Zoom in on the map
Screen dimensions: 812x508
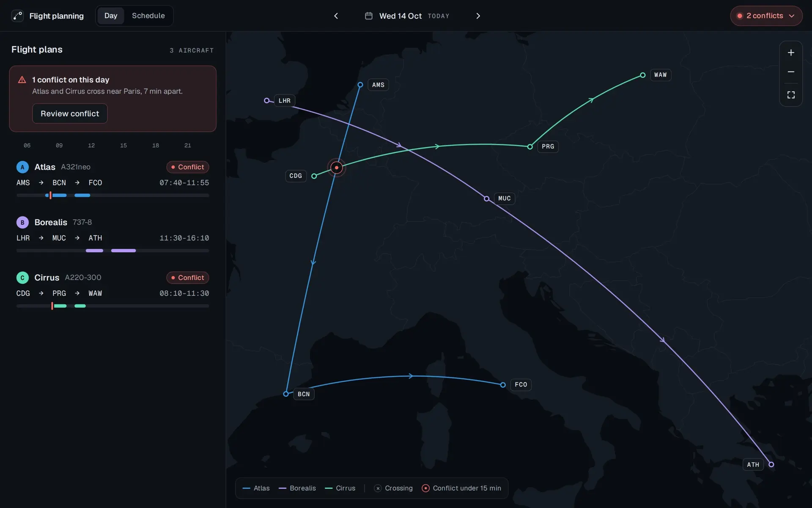(x=791, y=52)
